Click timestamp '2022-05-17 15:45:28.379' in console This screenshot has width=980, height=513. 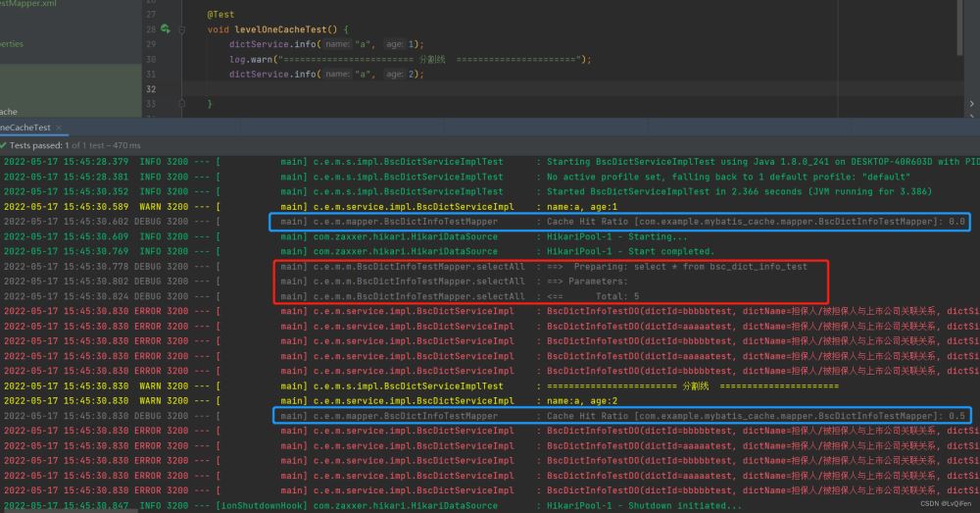[x=67, y=162]
